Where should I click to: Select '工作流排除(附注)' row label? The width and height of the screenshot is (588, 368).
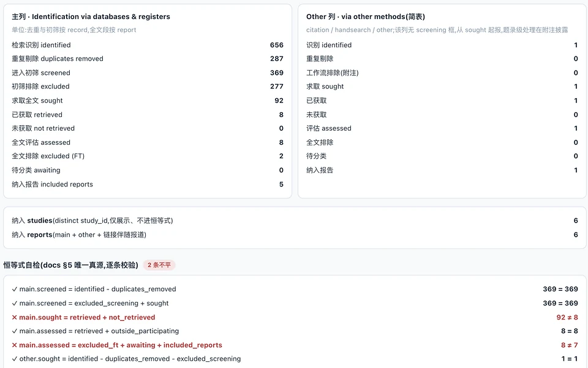[x=332, y=73]
